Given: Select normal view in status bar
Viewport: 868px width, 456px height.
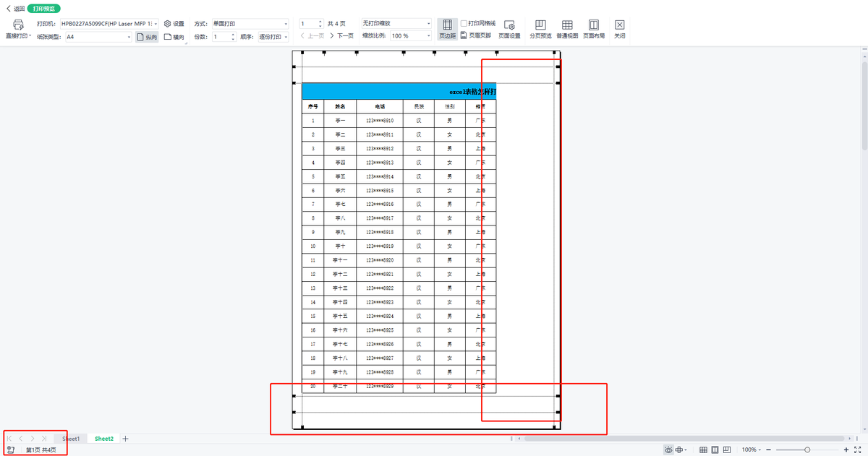Looking at the screenshot, I should (x=703, y=449).
